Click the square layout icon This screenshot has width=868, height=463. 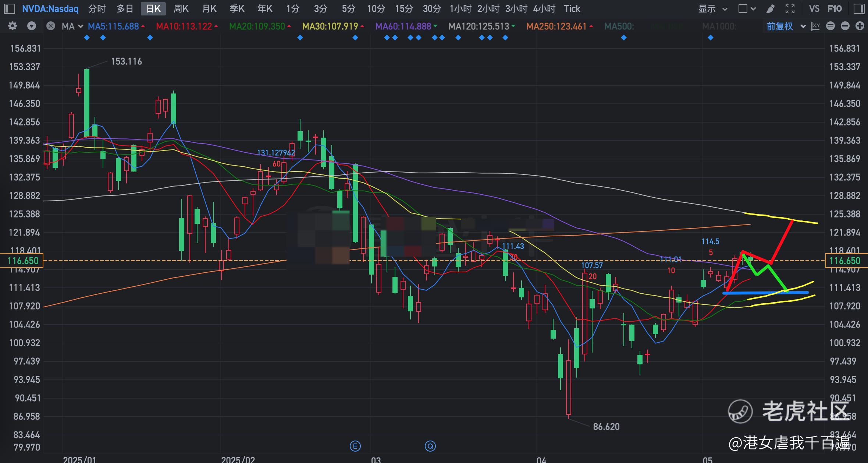[x=743, y=8]
